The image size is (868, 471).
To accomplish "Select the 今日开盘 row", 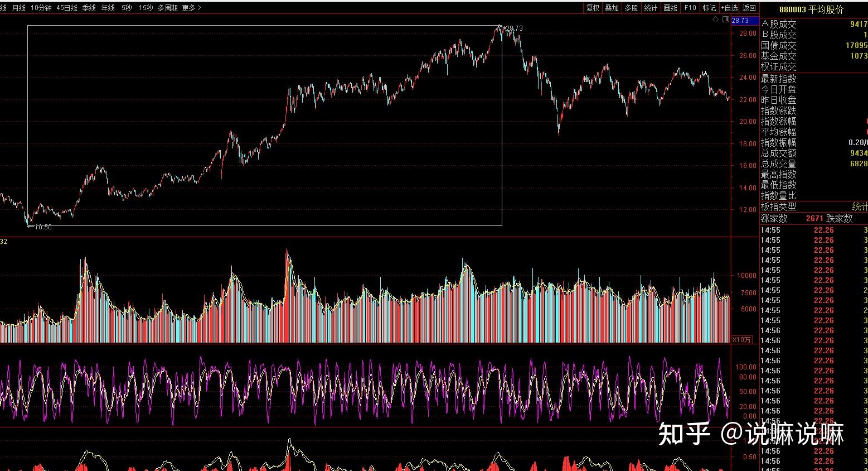I will [814, 89].
